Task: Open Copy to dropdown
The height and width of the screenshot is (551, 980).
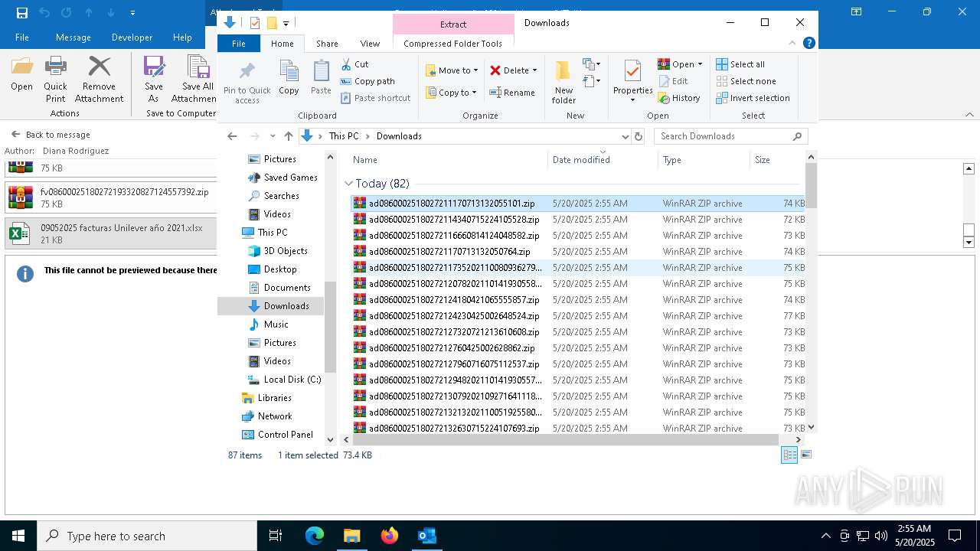Action: point(452,93)
